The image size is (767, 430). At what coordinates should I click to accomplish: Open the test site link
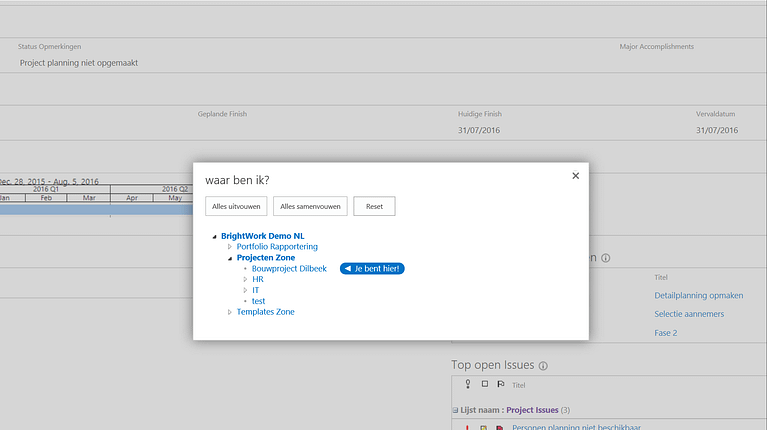[x=258, y=301]
